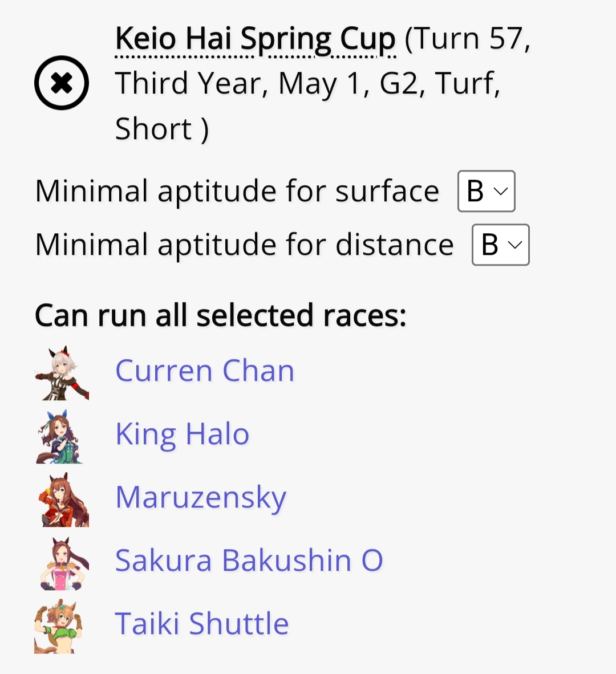Click the chevron arrow in surface dropdown

(501, 191)
